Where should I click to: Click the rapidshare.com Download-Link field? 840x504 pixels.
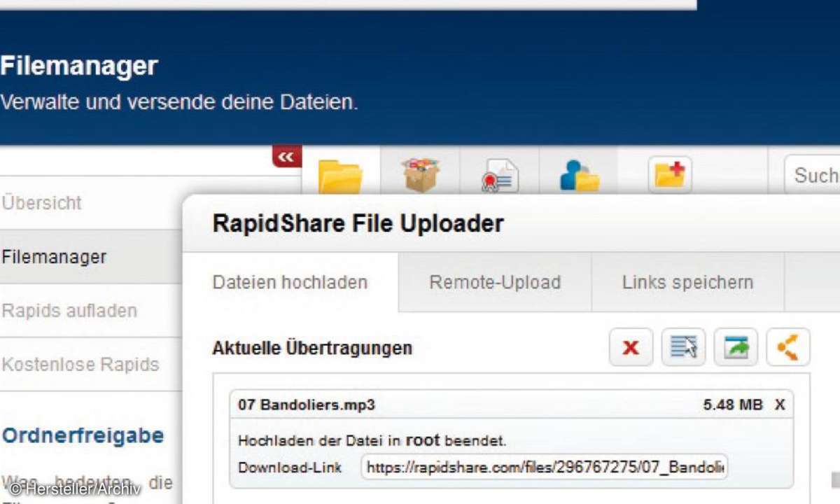click(x=545, y=467)
